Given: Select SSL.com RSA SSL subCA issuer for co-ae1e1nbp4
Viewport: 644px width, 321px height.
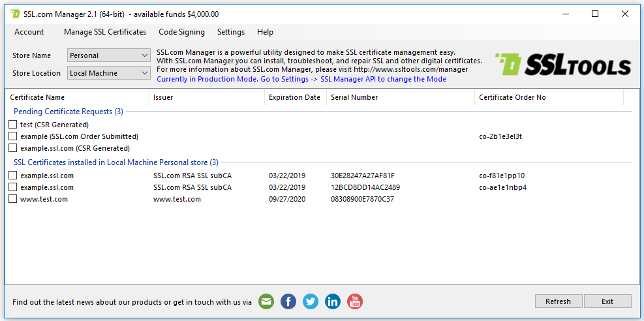Looking at the screenshot, I should (192, 188).
